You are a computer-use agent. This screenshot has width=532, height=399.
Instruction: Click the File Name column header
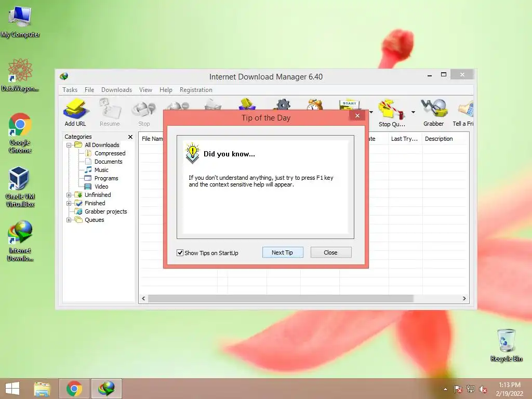pos(152,139)
